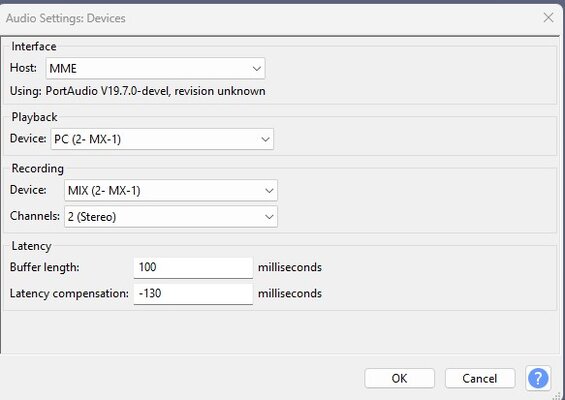
Task: Close the Audio Settings dialog
Action: coord(548,17)
